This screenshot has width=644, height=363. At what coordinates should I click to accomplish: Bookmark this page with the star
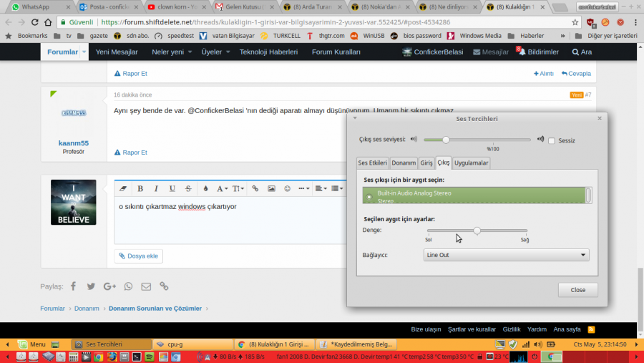(575, 22)
